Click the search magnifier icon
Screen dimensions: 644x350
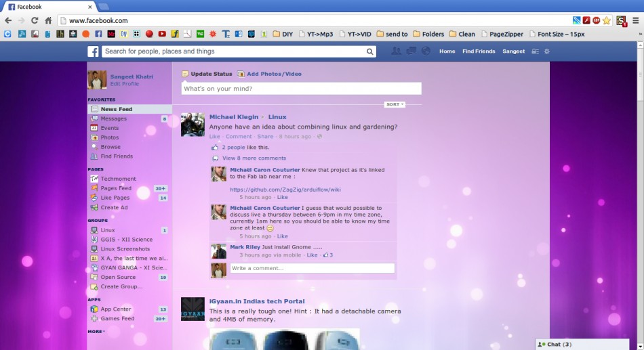coord(369,51)
